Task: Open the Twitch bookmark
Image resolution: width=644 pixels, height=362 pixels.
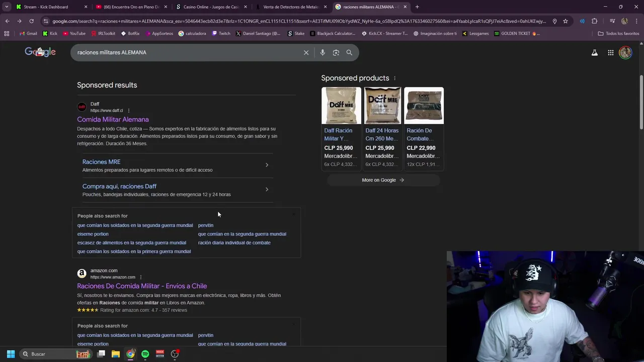Action: coord(221,33)
